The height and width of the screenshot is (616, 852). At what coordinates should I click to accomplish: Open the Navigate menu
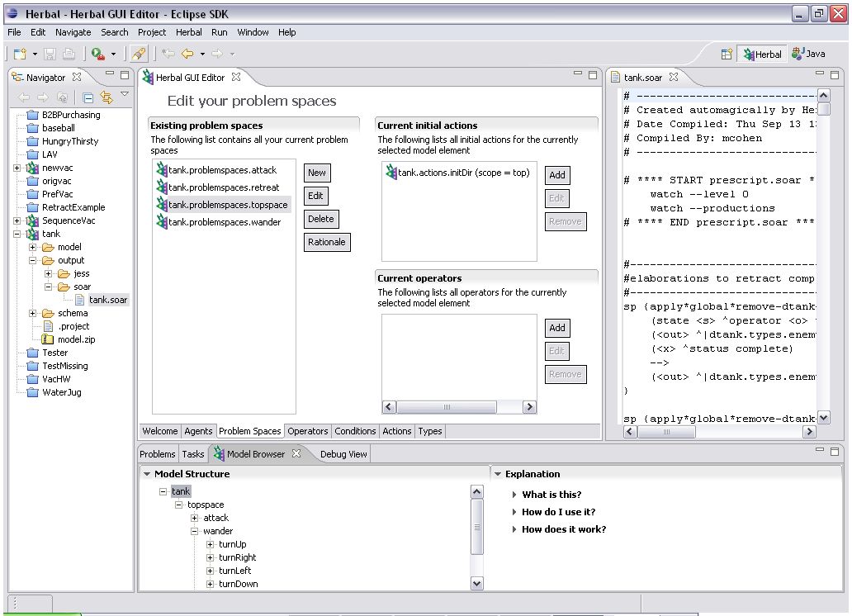click(x=73, y=33)
